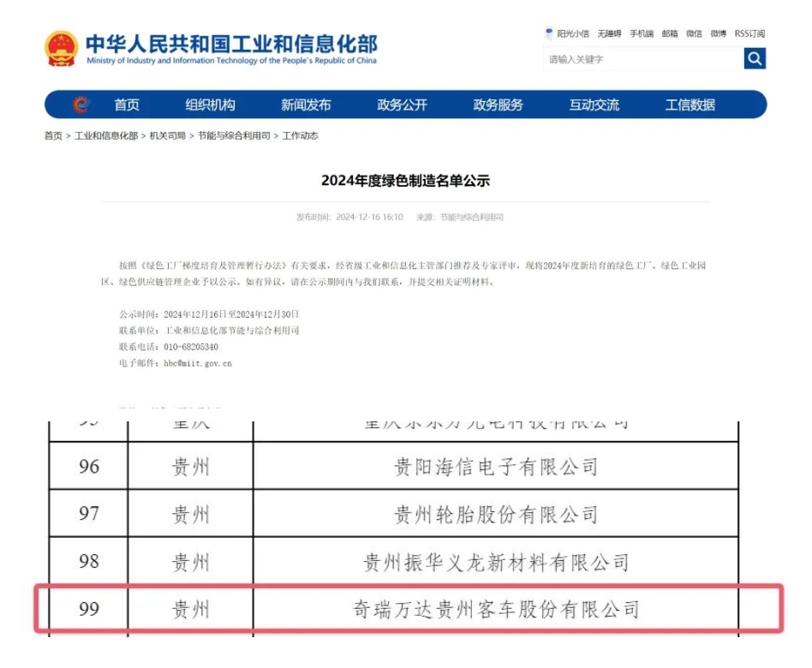Click the 微博 link

[719, 33]
